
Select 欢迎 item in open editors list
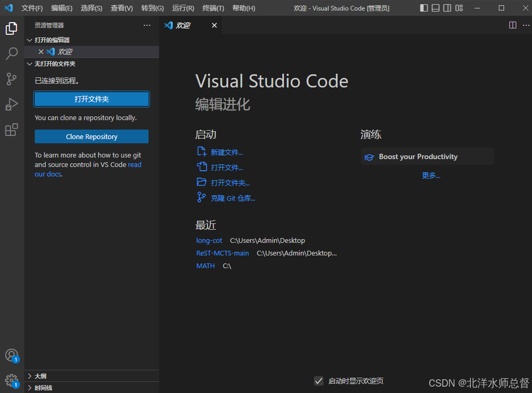coord(92,52)
